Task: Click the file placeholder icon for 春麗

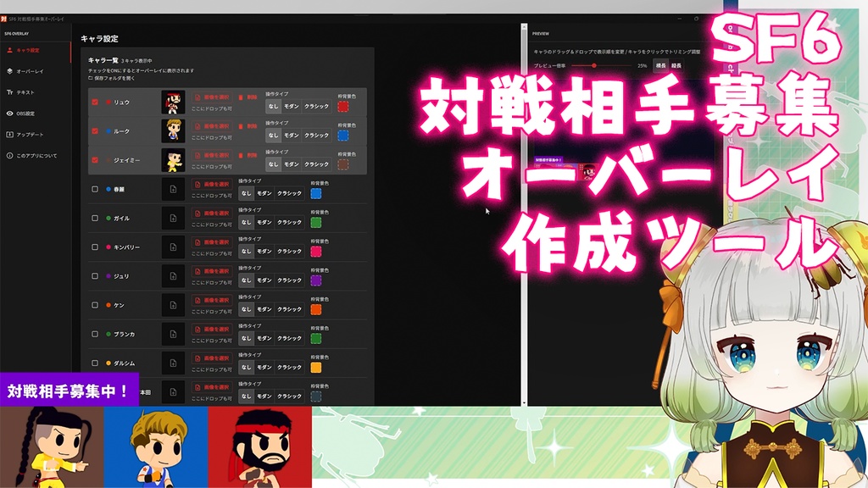Action: pos(172,187)
